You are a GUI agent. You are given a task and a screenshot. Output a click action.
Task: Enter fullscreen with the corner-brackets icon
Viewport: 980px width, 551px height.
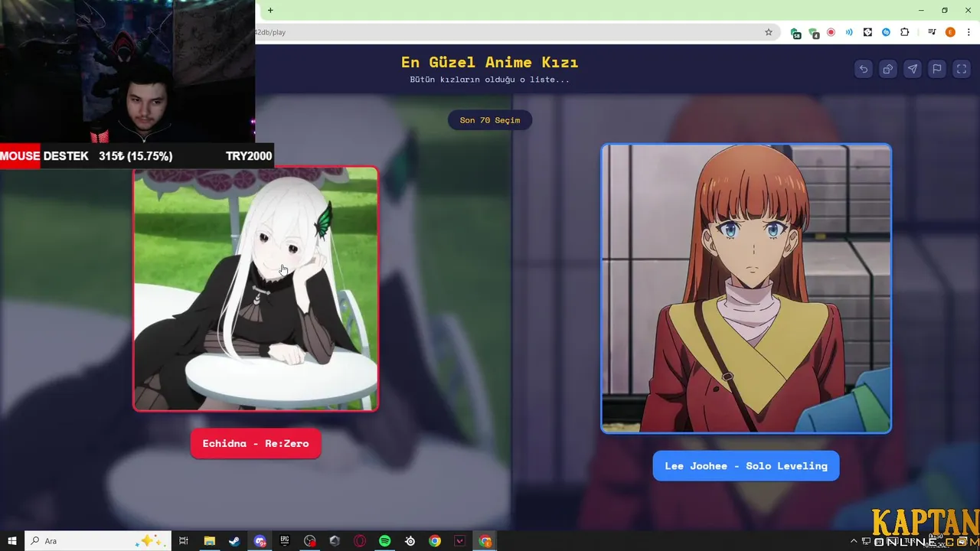point(962,69)
